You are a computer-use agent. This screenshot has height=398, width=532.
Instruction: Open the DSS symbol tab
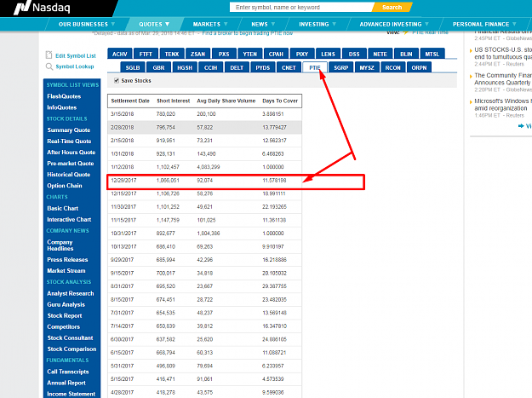point(354,54)
